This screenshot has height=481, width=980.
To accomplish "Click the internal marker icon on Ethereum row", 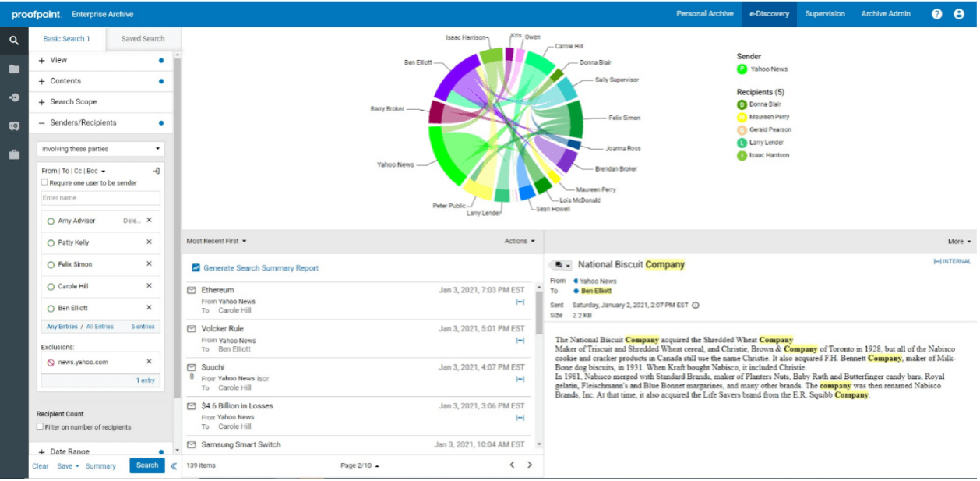I will coord(520,302).
